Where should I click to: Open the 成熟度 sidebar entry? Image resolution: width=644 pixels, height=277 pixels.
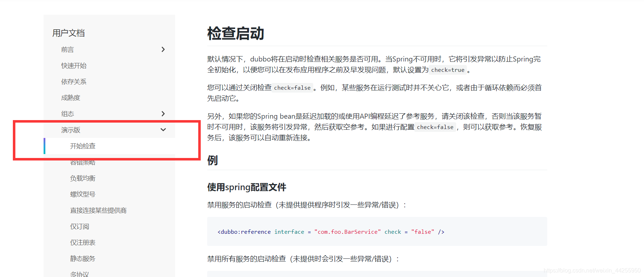pyautogui.click(x=71, y=98)
